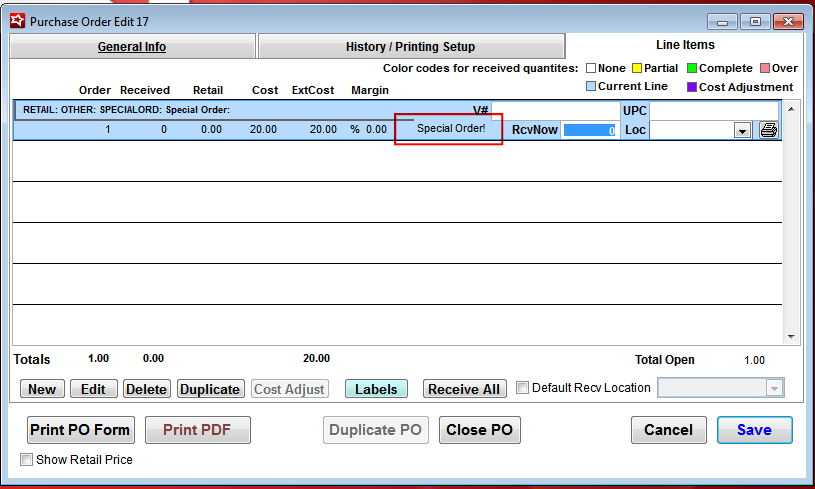Click the RcvNow quantity field

590,130
